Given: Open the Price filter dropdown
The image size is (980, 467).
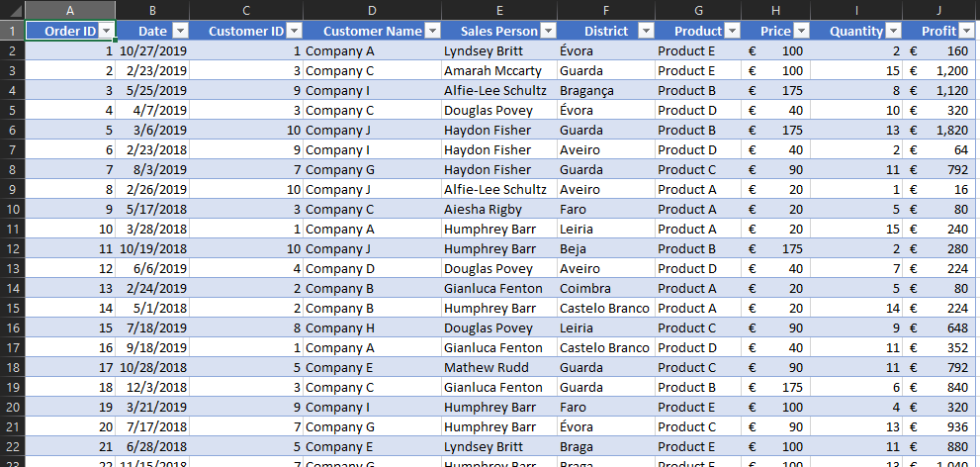Looking at the screenshot, I should pos(801,32).
